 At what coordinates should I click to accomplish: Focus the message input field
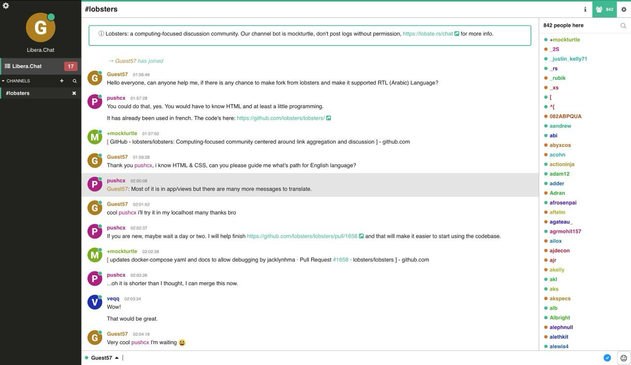[x=360, y=358]
